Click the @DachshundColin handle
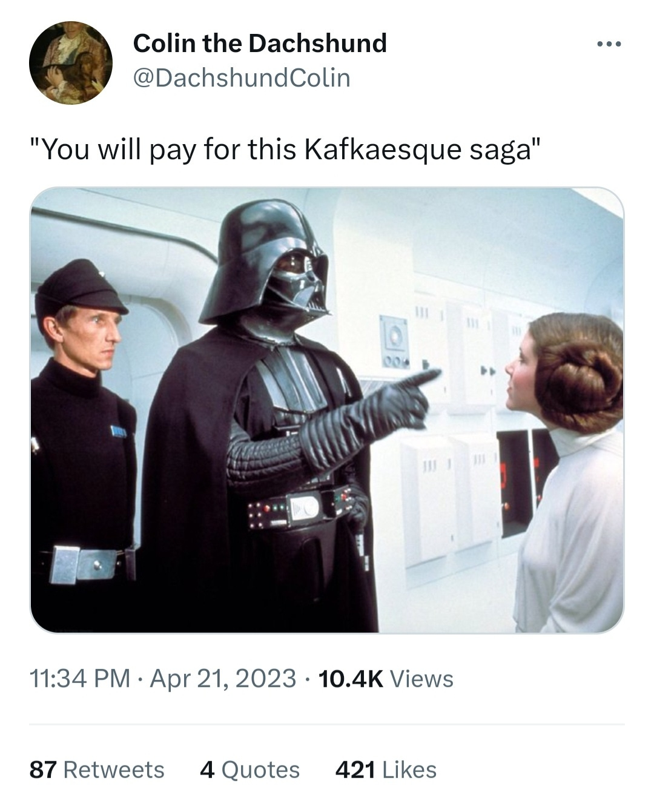 [241, 78]
